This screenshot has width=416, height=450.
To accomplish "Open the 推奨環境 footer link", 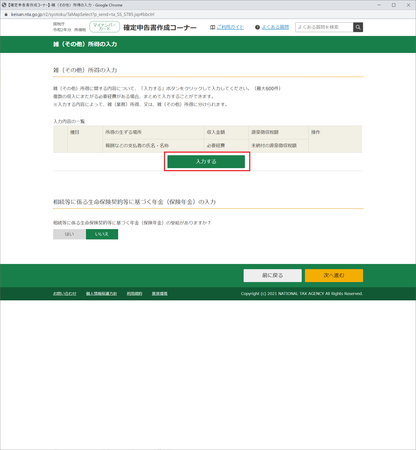I will pyautogui.click(x=160, y=294).
